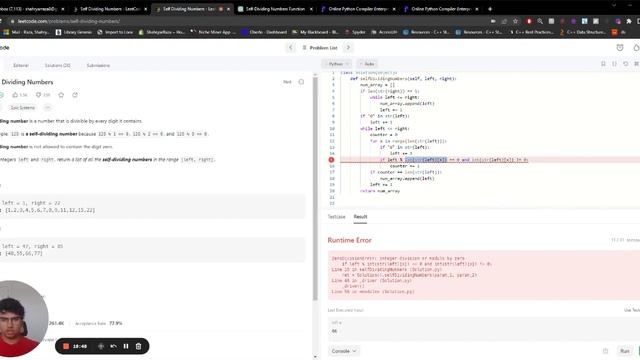Click the Sprint Systems tag
This screenshot has height=360, width=640.
[x=23, y=108]
